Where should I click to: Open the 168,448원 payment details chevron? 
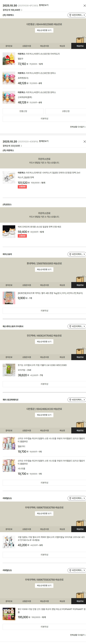coord(22,10)
